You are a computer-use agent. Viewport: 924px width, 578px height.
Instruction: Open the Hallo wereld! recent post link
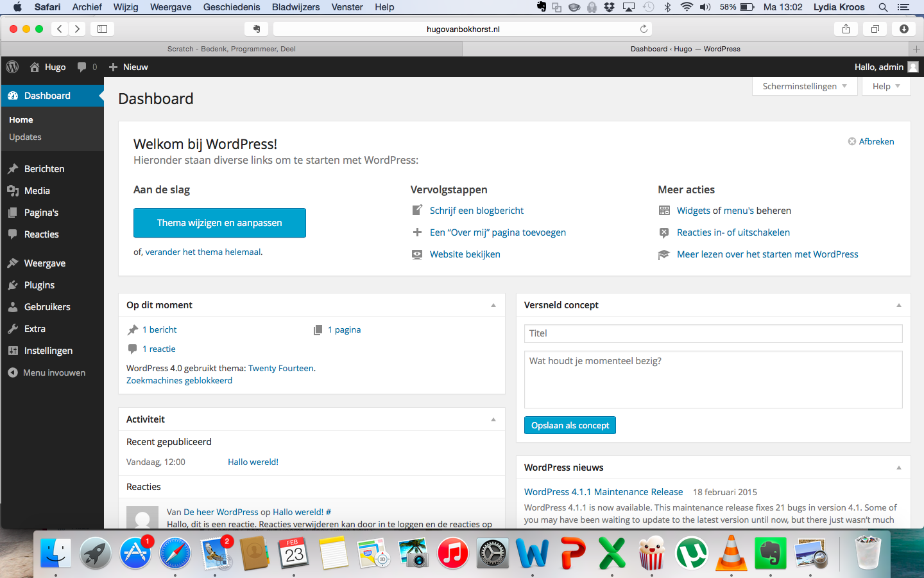click(253, 462)
